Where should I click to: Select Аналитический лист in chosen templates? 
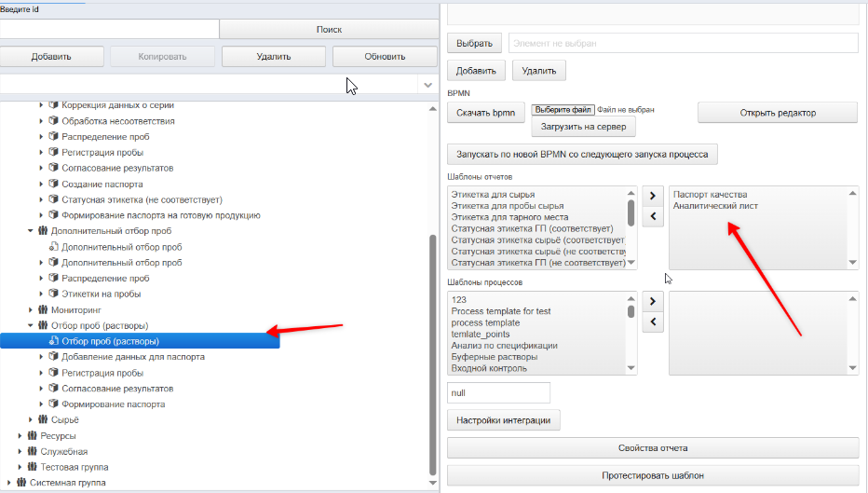(716, 206)
